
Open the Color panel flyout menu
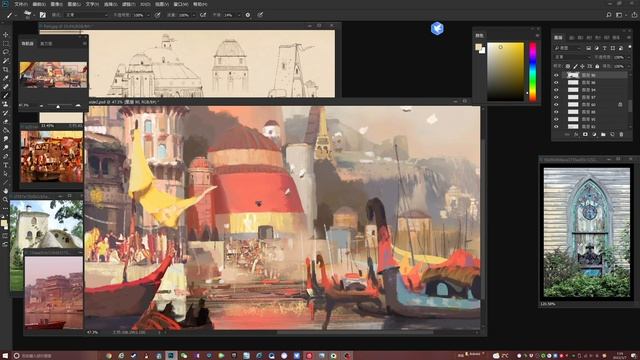pyautogui.click(x=537, y=36)
